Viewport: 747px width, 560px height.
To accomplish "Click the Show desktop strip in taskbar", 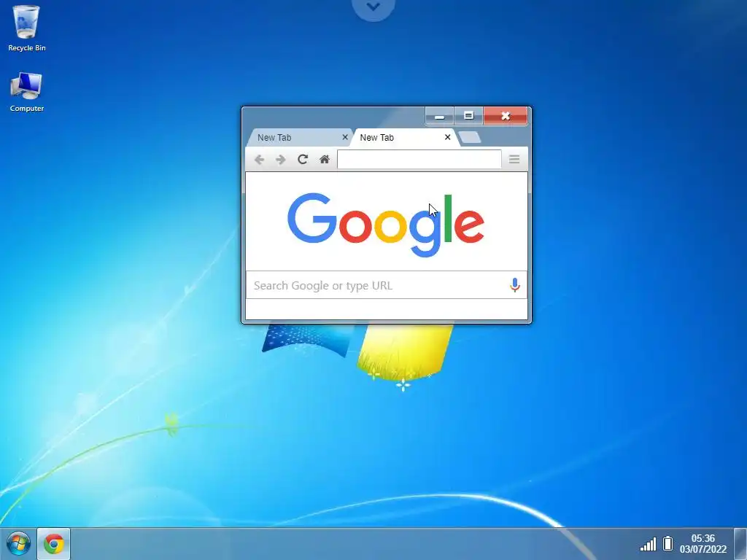I will click(740, 543).
